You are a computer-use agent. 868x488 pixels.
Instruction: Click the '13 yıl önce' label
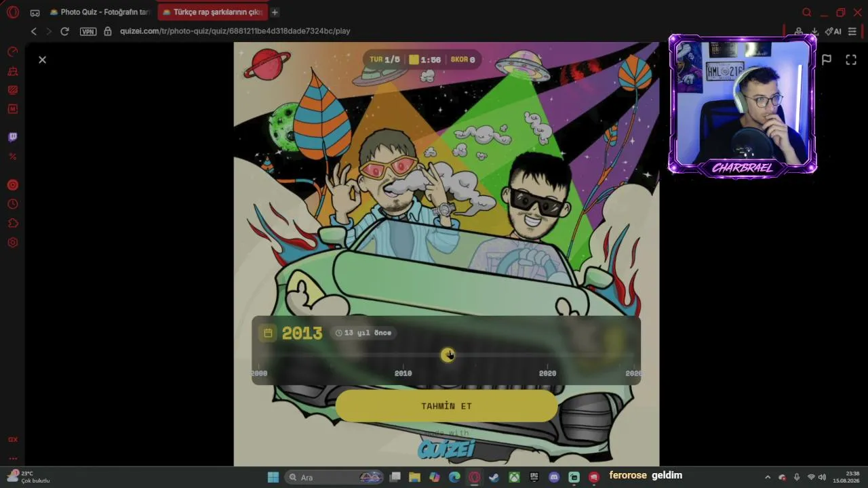[363, 333]
